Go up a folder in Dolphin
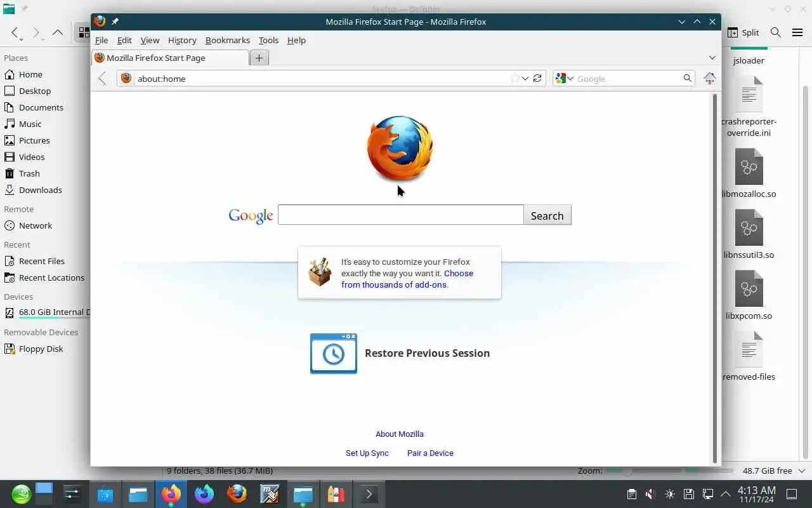 [58, 32]
